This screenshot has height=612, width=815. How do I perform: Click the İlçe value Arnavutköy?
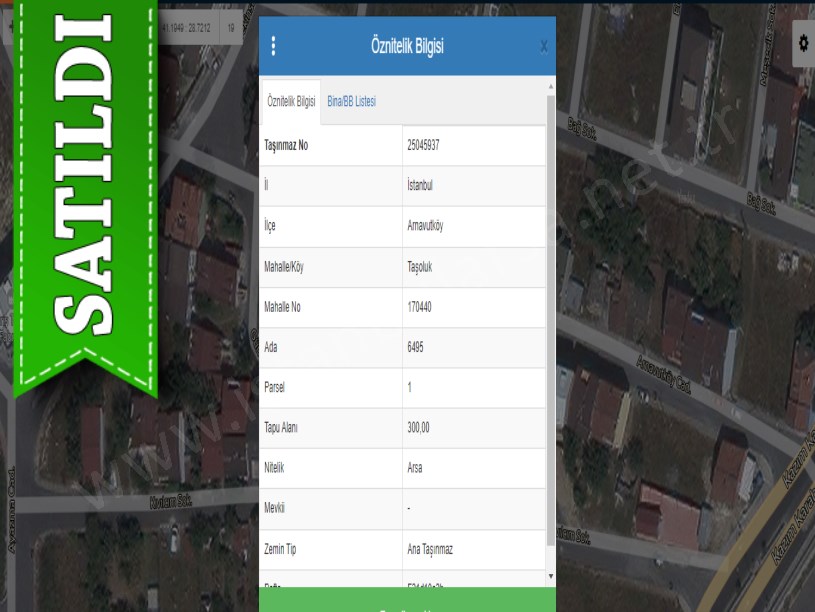coord(424,226)
